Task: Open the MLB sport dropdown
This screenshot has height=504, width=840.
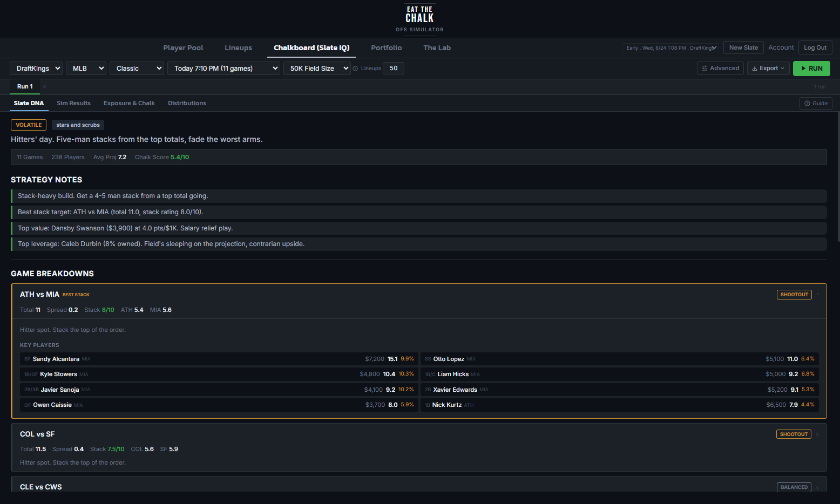Action: 86,69
